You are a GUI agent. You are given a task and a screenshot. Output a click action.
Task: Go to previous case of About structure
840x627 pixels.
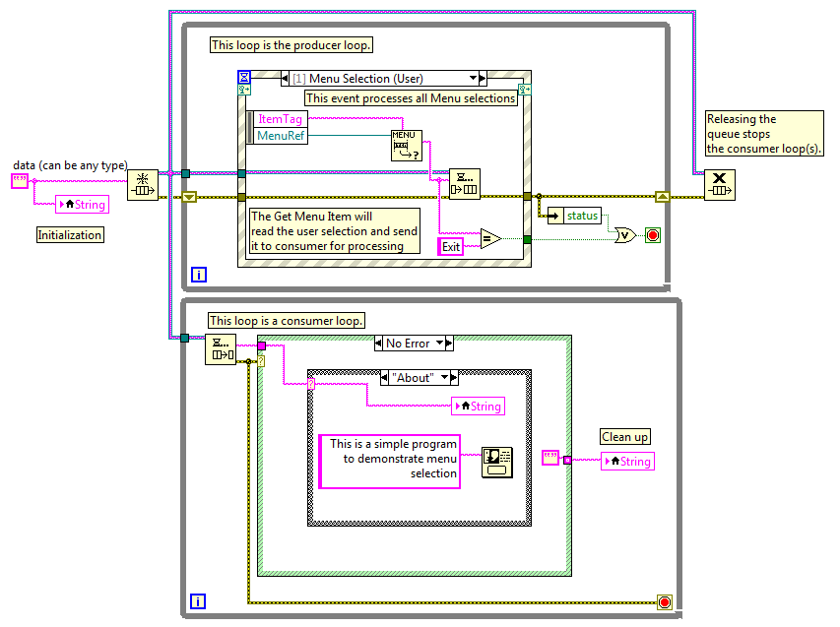click(384, 378)
